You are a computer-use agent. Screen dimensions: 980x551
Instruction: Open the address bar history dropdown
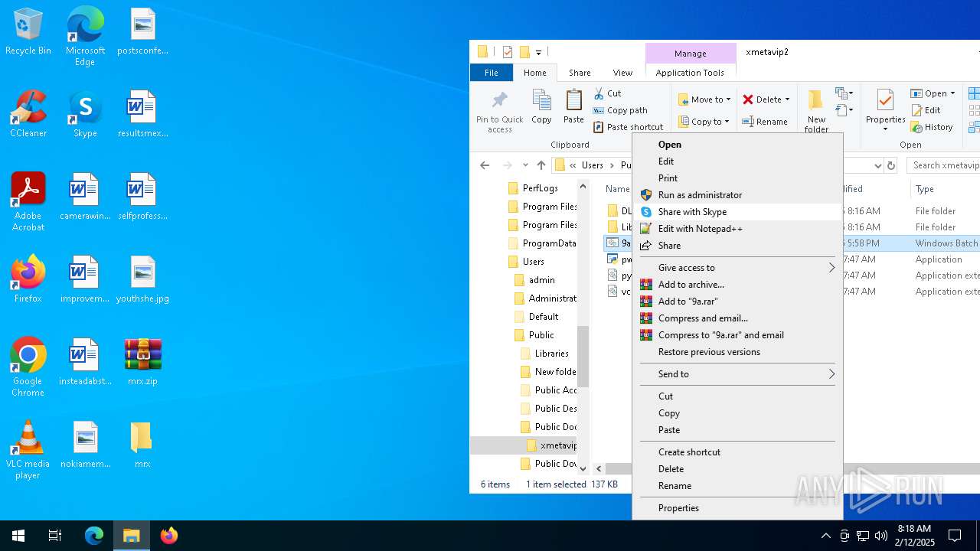pyautogui.click(x=877, y=165)
